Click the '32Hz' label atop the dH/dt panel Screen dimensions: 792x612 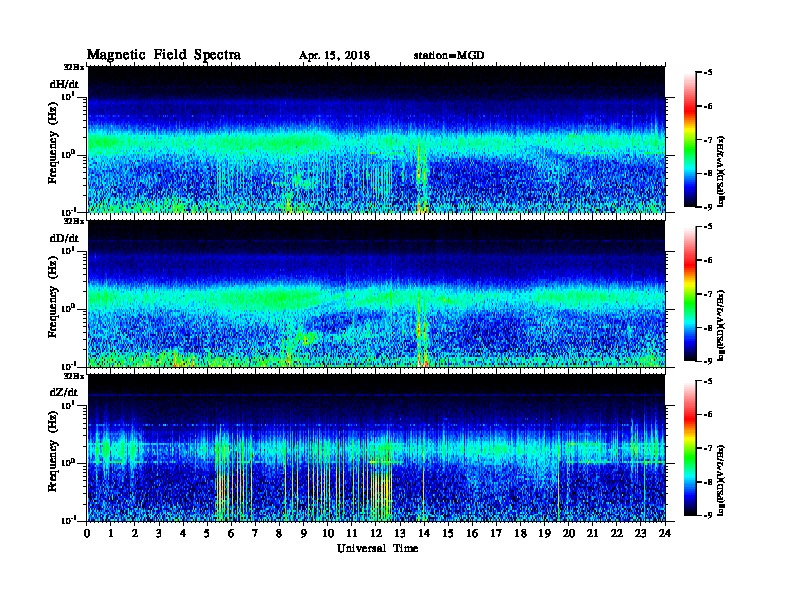tap(73, 67)
